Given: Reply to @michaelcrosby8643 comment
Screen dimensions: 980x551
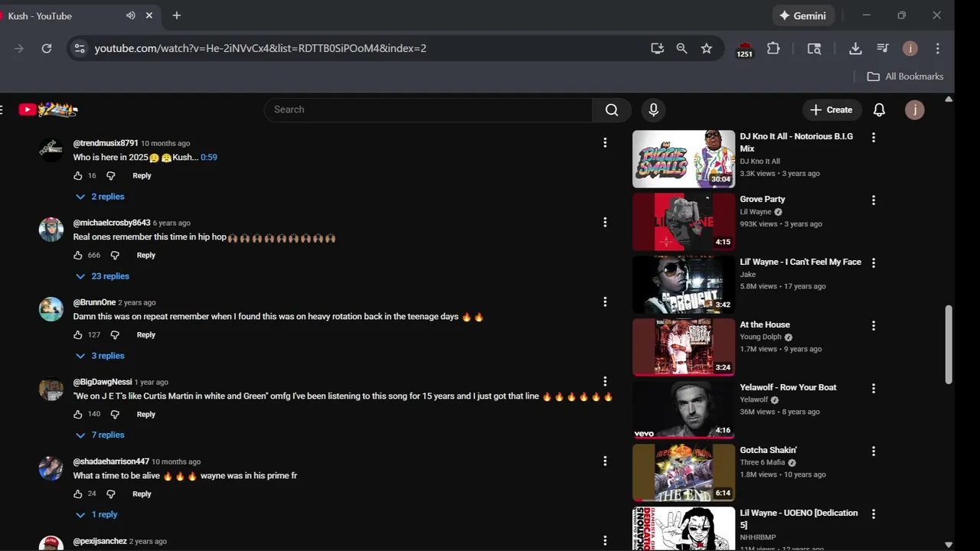Looking at the screenshot, I should click(x=146, y=255).
